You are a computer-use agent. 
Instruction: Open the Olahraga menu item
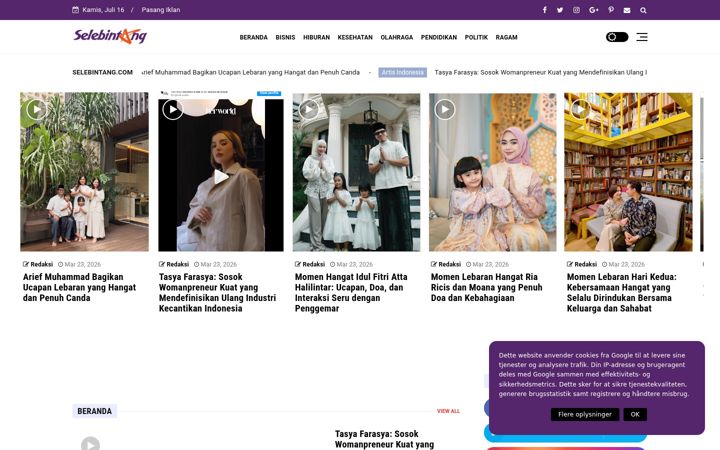397,37
